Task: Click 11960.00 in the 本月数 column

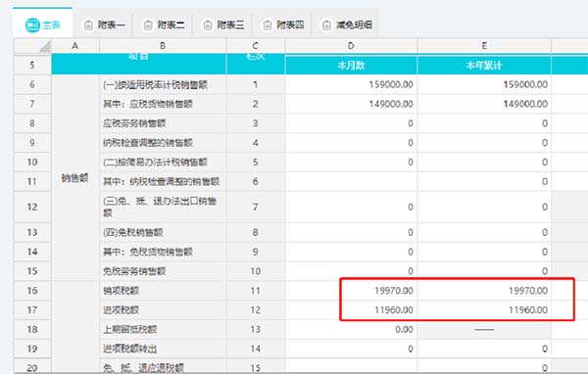Action: pyautogui.click(x=393, y=310)
